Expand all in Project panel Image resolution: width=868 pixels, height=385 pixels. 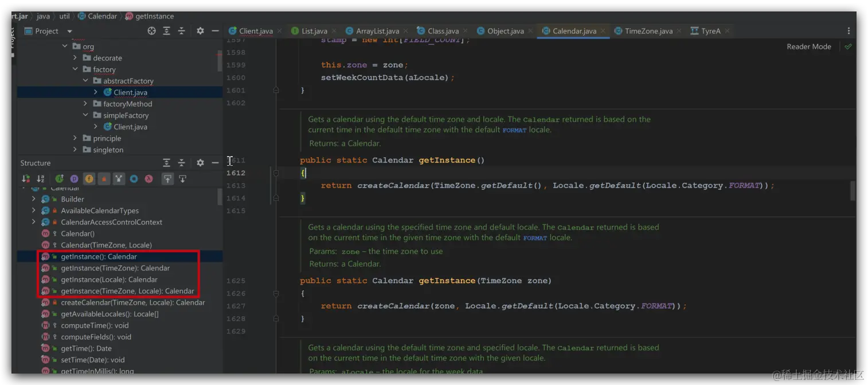click(x=167, y=31)
